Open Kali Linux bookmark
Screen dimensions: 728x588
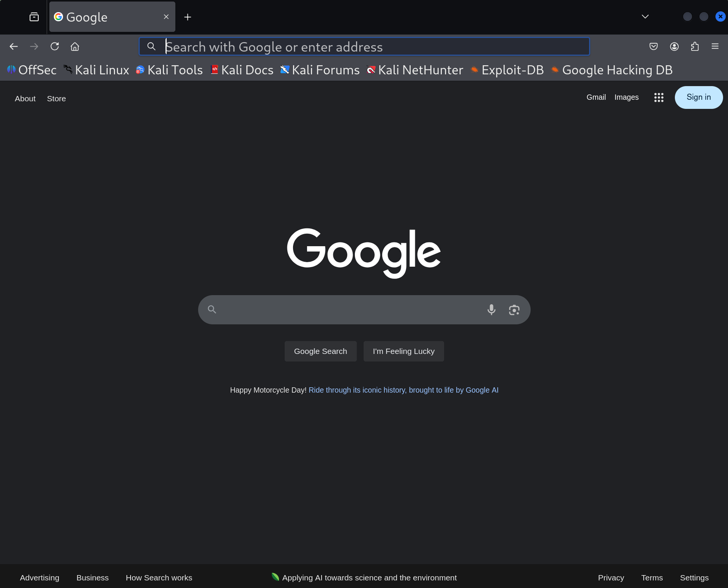coord(96,70)
